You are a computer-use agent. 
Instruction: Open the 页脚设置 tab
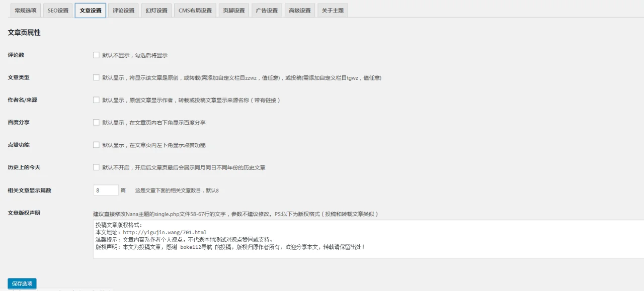pos(233,10)
